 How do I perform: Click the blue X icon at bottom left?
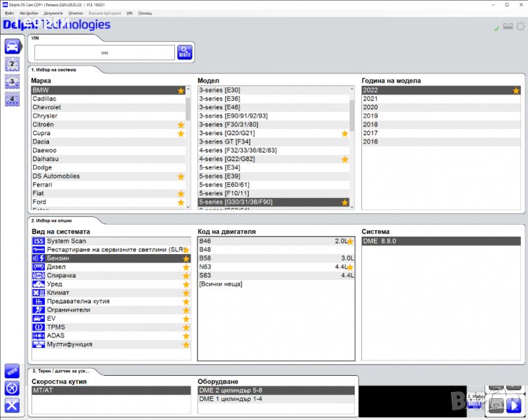point(12,405)
